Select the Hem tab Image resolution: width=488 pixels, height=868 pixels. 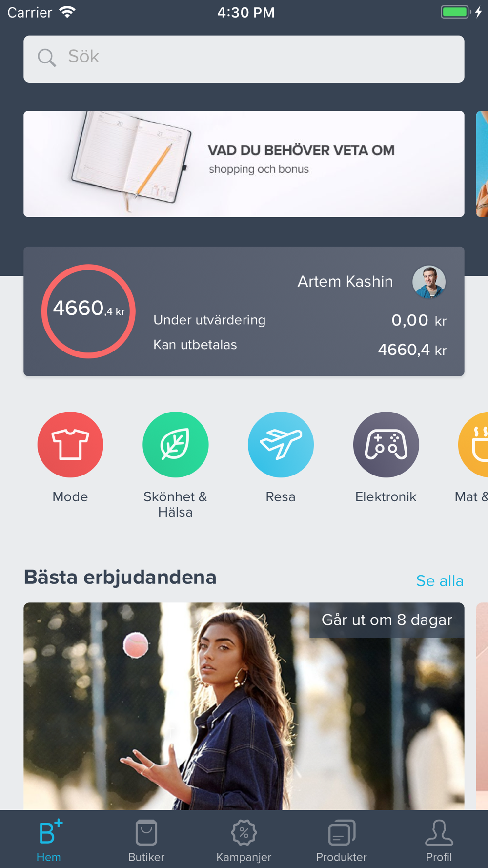coord(49,841)
